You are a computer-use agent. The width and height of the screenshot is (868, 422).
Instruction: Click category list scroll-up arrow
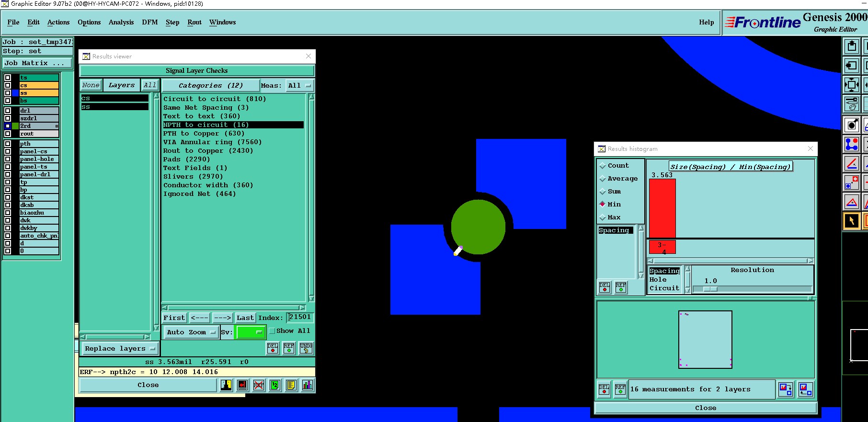tap(311, 97)
